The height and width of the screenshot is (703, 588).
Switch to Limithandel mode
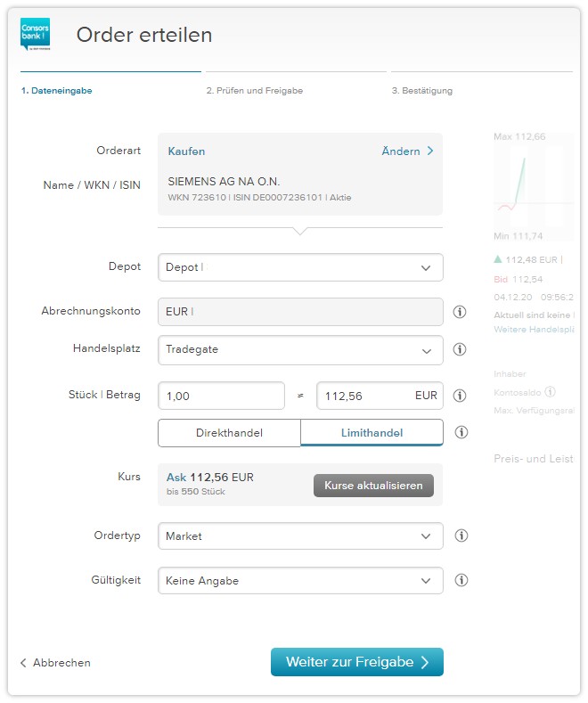pyautogui.click(x=372, y=433)
